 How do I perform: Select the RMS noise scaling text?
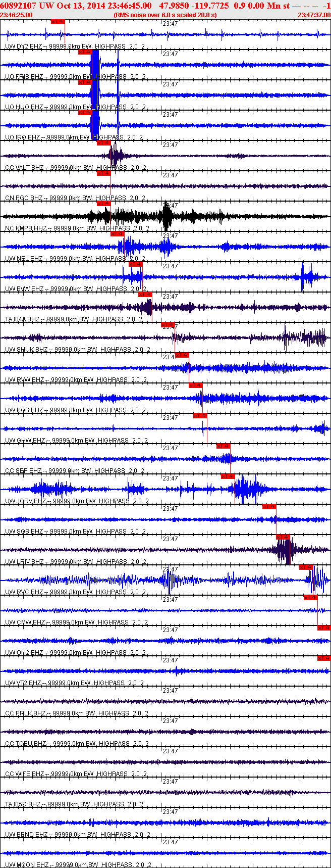(165, 15)
